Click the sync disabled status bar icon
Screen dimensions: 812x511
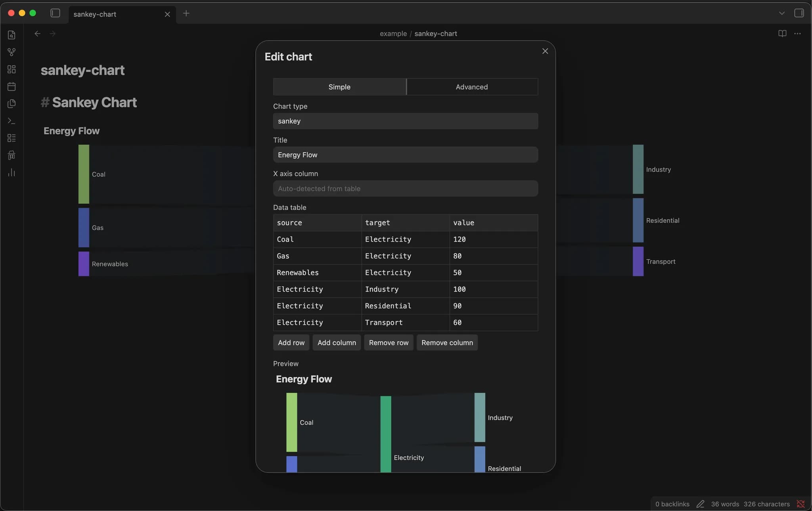click(x=801, y=504)
